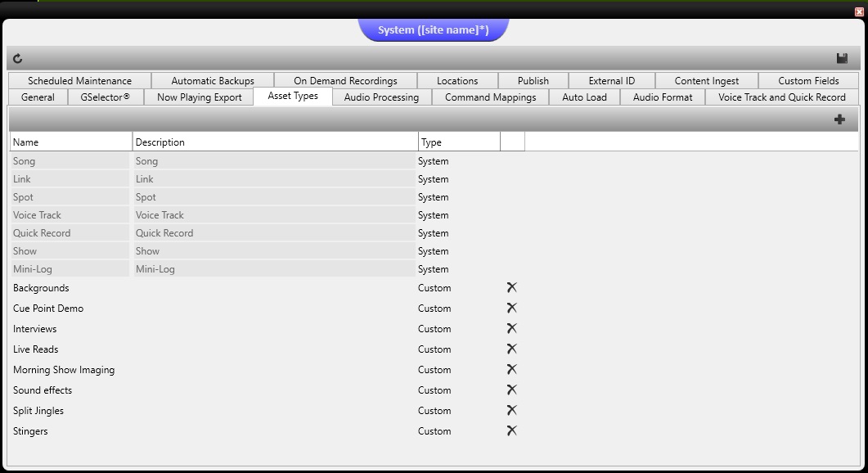The width and height of the screenshot is (868, 473).
Task: Delete the Cue Point Demo asset type
Action: (511, 309)
